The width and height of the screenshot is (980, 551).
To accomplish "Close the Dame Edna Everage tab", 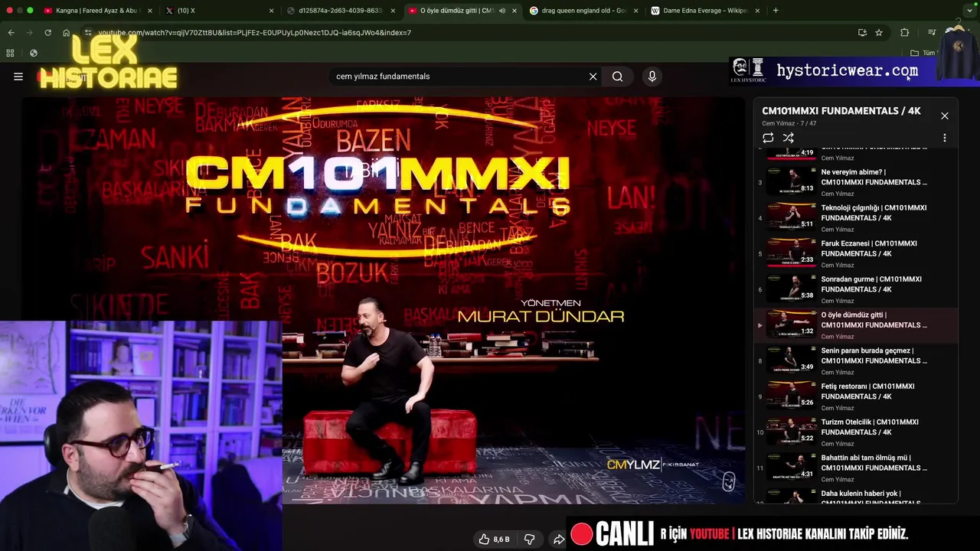I will pyautogui.click(x=757, y=11).
